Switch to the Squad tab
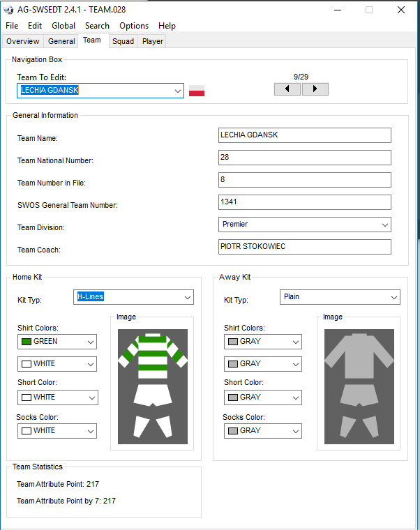Viewport: 420px width, 530px height. [x=123, y=41]
